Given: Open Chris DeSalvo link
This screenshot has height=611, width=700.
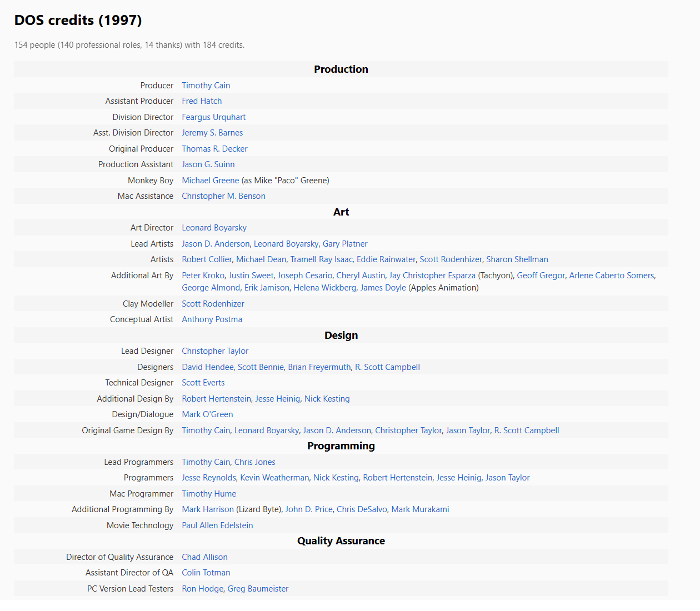Looking at the screenshot, I should click(362, 509).
